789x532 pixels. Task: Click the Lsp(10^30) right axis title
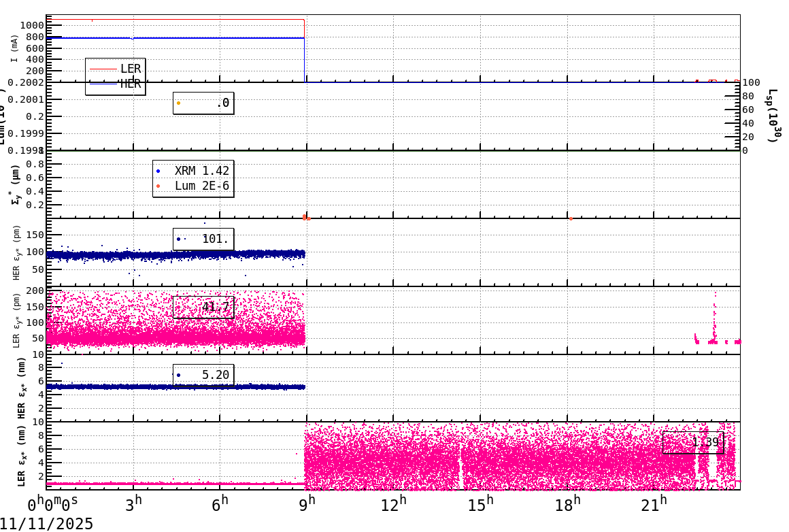click(775, 116)
